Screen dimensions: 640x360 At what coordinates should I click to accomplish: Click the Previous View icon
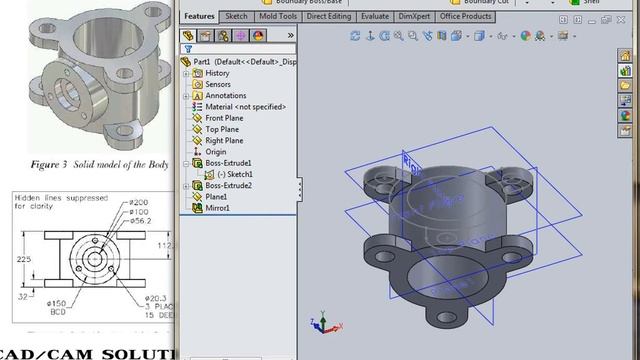[427, 36]
